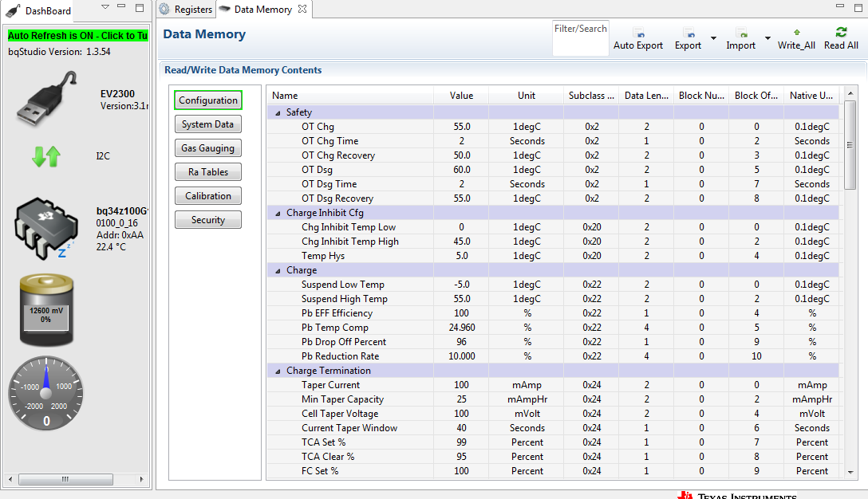
Task: Click the Unit column header
Action: pyautogui.click(x=526, y=96)
